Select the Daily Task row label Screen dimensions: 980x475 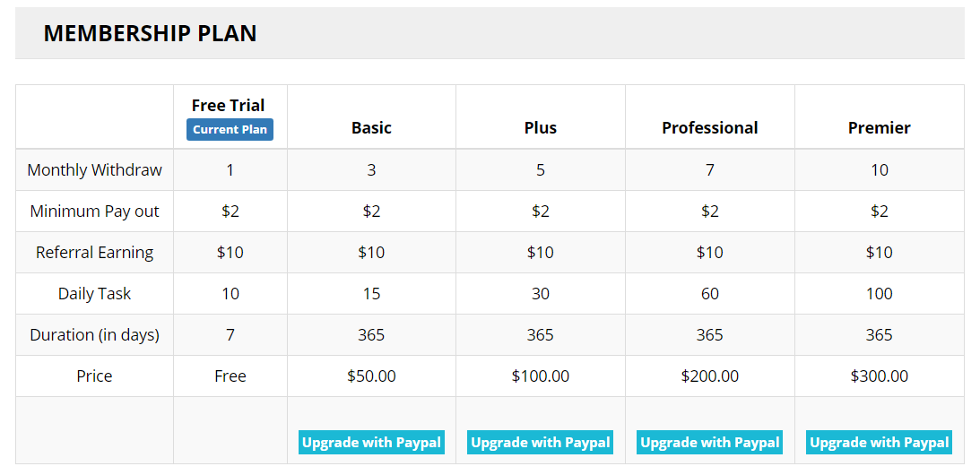coord(95,293)
